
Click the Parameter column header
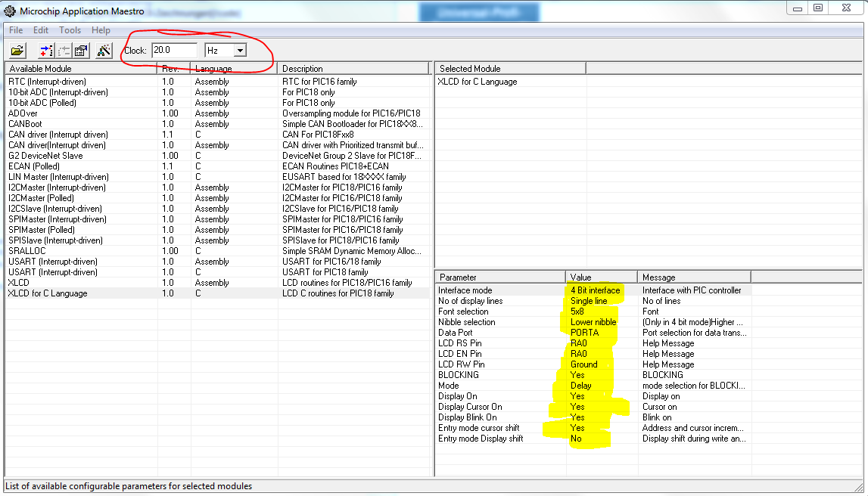[500, 277]
